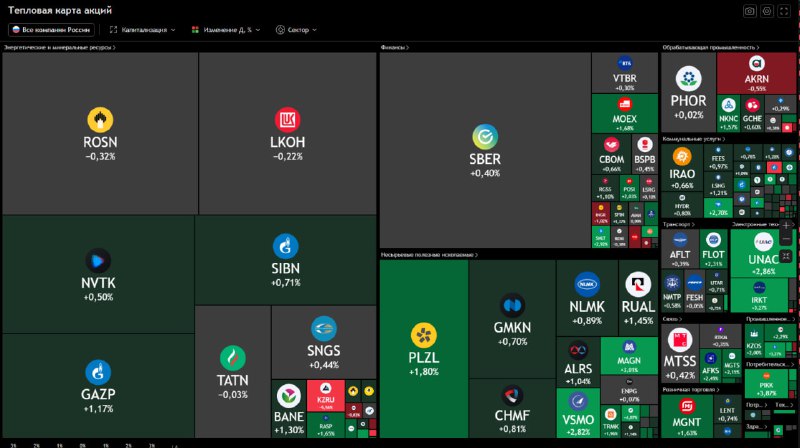This screenshot has width=800, height=448.
Task: Open the UNAC +2,86% tile
Action: (x=763, y=254)
